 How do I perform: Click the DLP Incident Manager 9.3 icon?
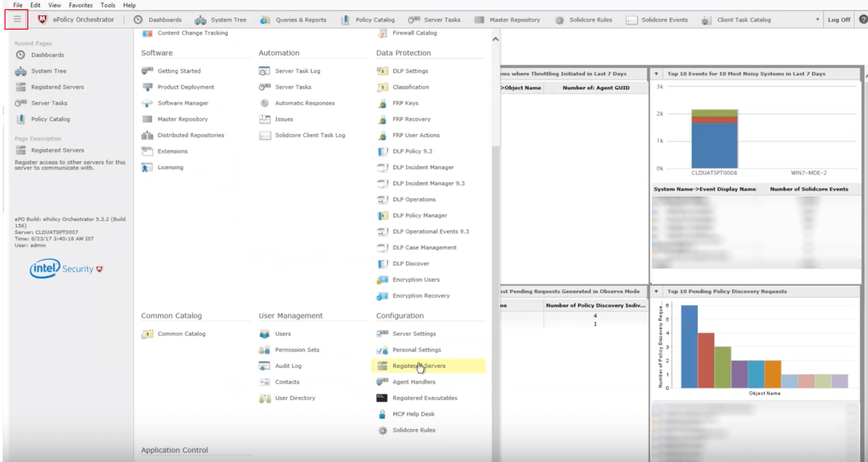(x=382, y=183)
